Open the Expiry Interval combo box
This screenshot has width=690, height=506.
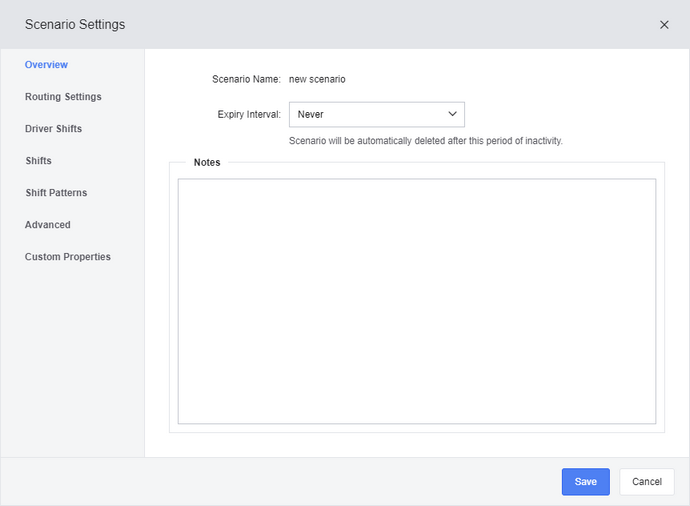377,114
